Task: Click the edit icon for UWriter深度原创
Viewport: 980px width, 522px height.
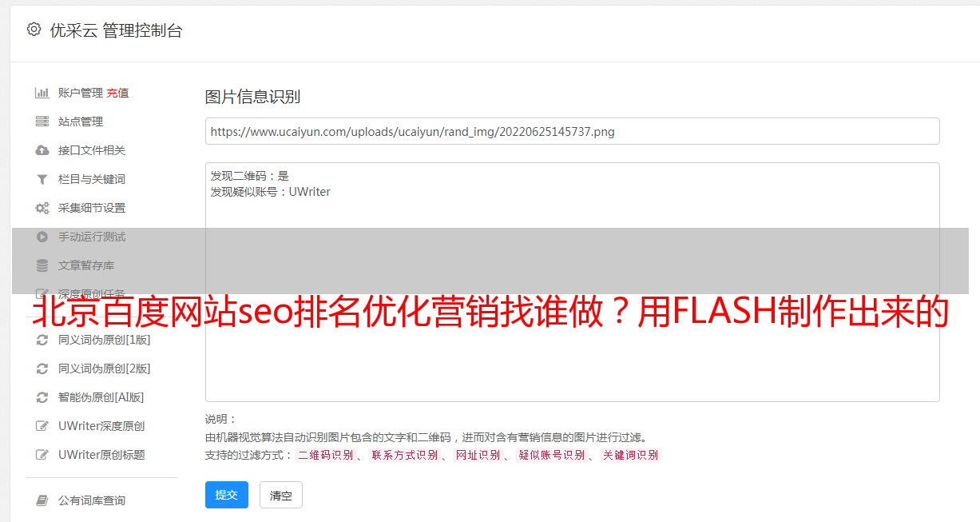Action: (42, 426)
